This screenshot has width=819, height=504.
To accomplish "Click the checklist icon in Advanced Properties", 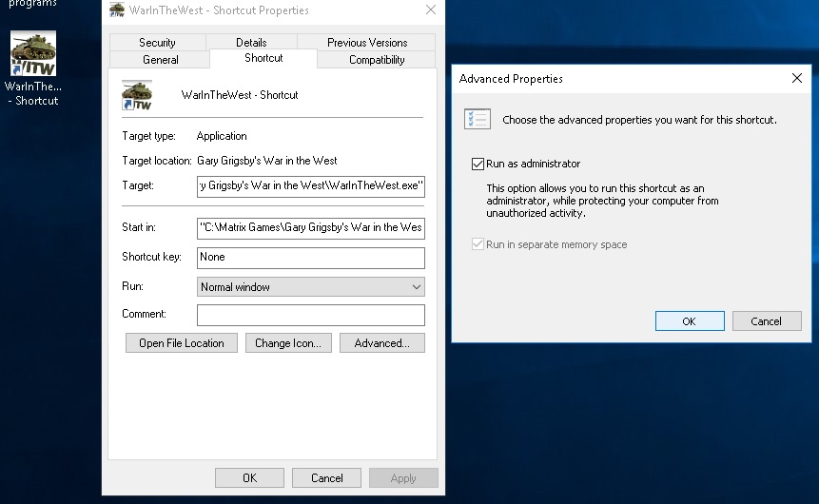I will (x=478, y=119).
